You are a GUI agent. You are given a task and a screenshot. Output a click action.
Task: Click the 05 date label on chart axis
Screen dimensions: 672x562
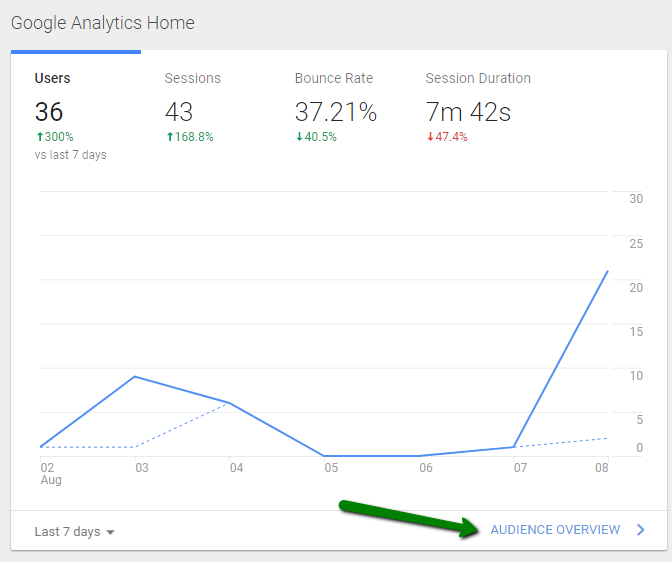pyautogui.click(x=331, y=467)
